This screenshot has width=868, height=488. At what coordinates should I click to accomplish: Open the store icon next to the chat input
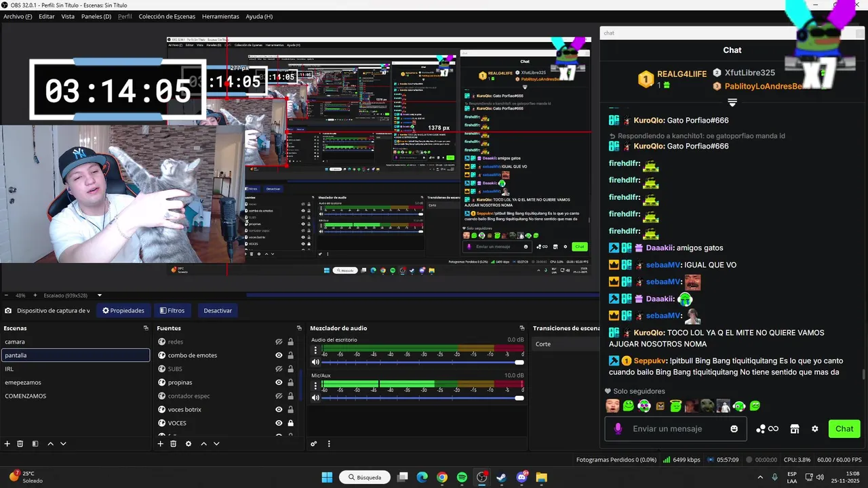pos(795,428)
